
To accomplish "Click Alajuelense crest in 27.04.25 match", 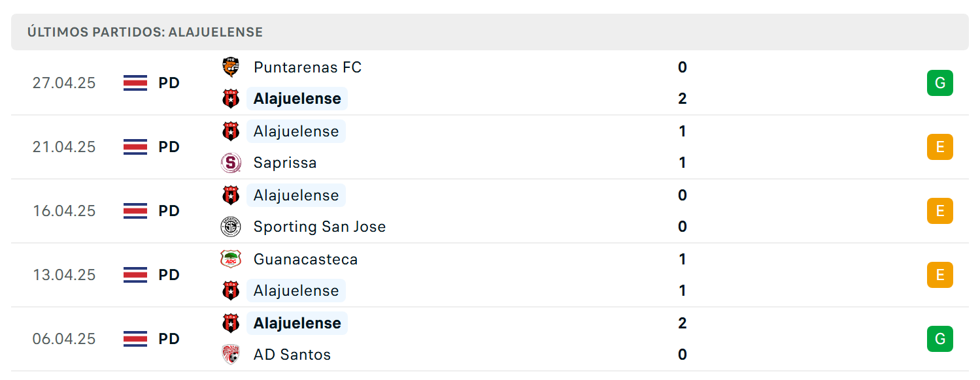I will (230, 99).
